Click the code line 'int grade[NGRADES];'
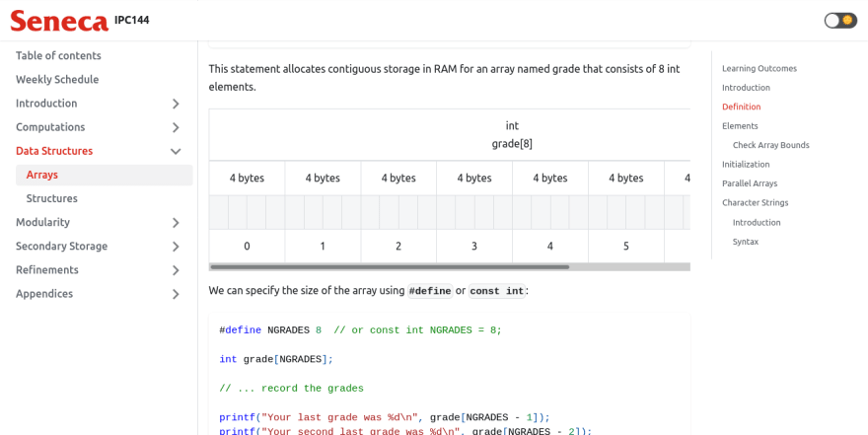 (x=276, y=359)
